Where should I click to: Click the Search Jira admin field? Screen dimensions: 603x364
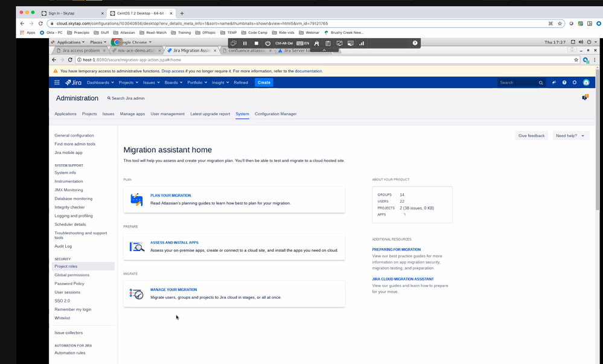(x=126, y=98)
